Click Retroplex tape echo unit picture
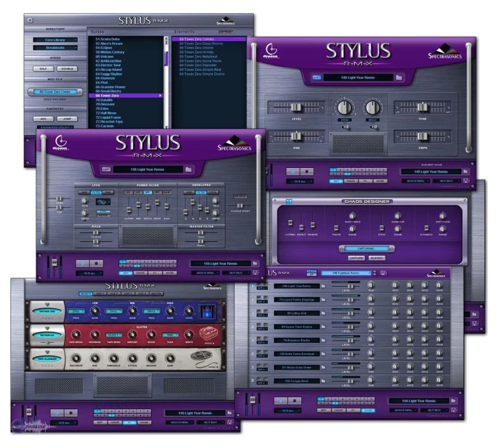The height and width of the screenshot is (448, 498). 210,334
